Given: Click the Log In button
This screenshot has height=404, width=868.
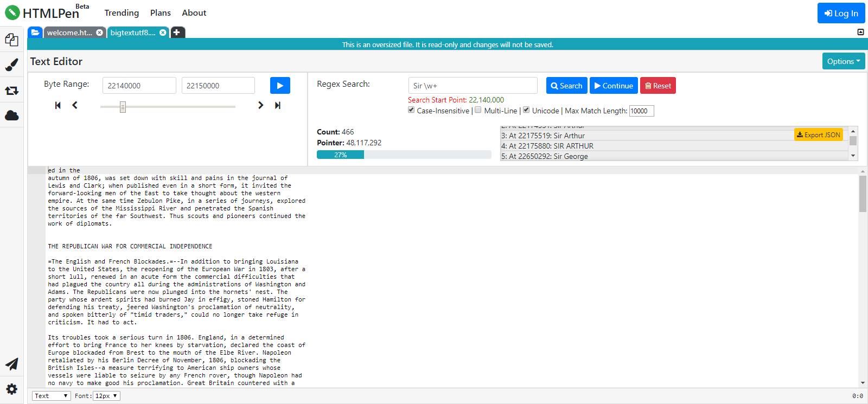Looking at the screenshot, I should click(841, 13).
